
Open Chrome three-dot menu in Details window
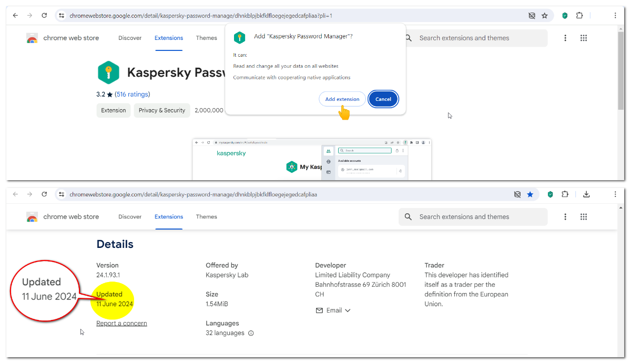pyautogui.click(x=615, y=194)
